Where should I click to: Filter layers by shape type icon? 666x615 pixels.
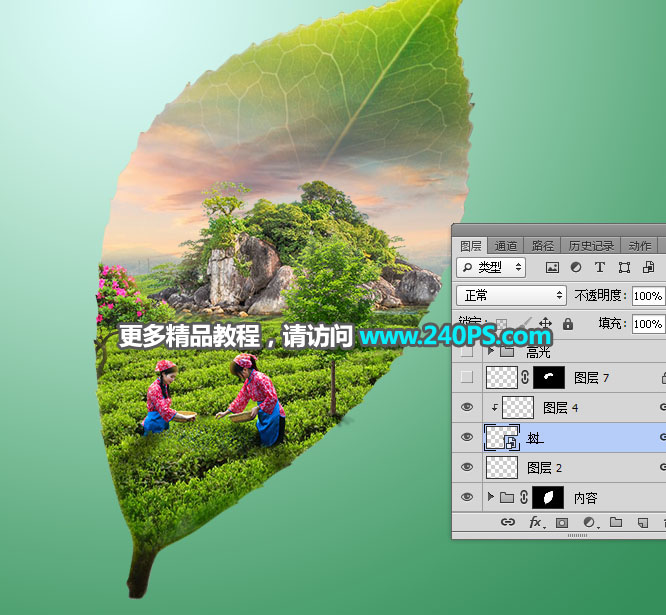[x=624, y=267]
